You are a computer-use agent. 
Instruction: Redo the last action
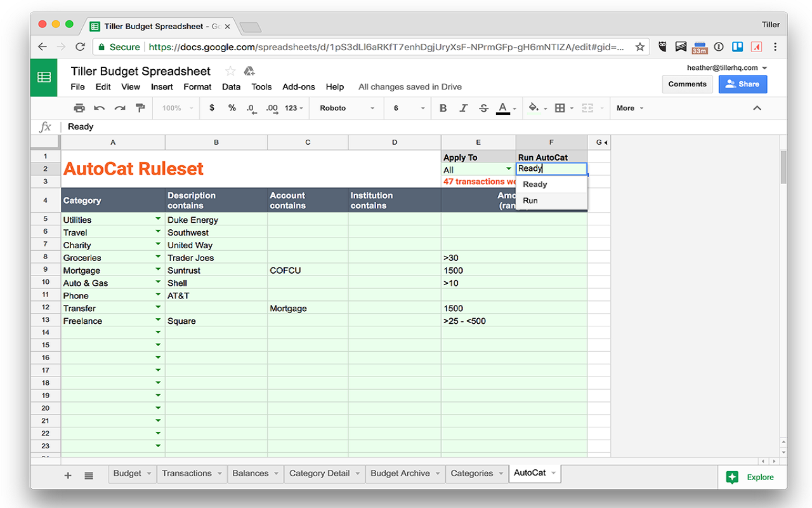click(120, 108)
